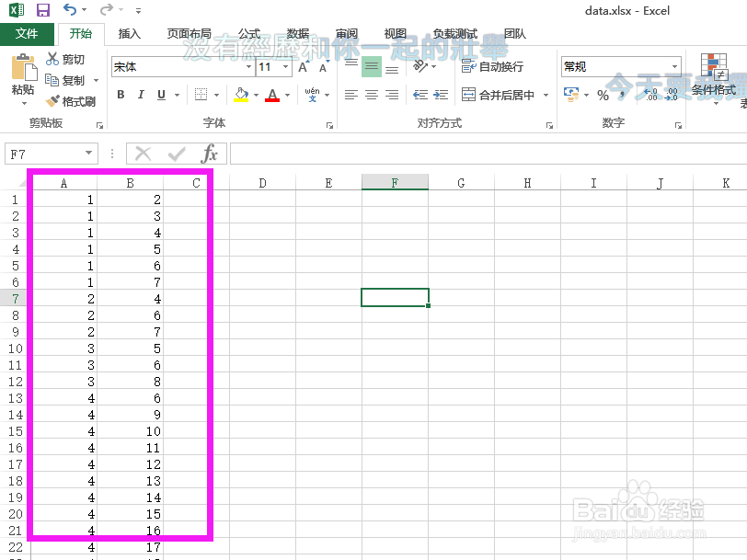The image size is (747, 560).
Task: Click the phonetic guide wén icon
Action: (313, 95)
